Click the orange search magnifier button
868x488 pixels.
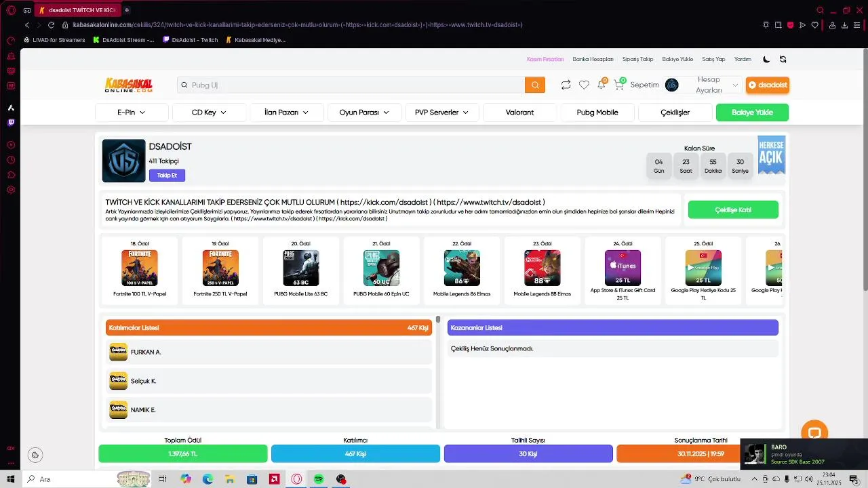(535, 85)
